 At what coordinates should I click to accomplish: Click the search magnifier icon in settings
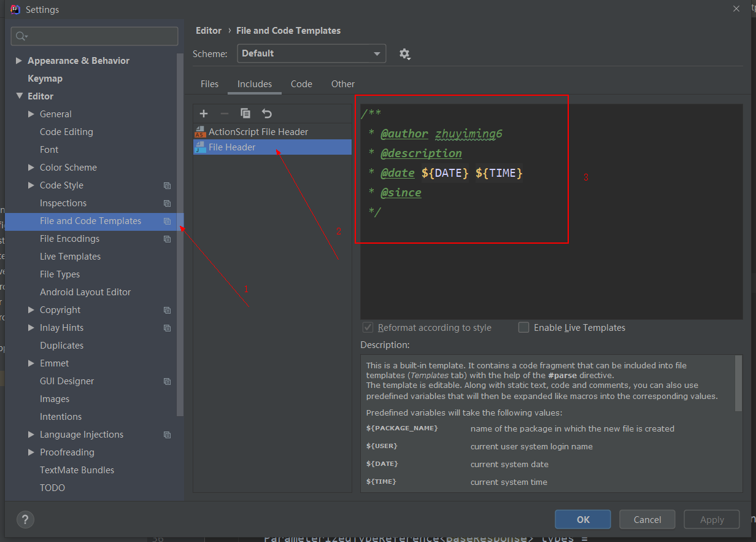[22, 36]
